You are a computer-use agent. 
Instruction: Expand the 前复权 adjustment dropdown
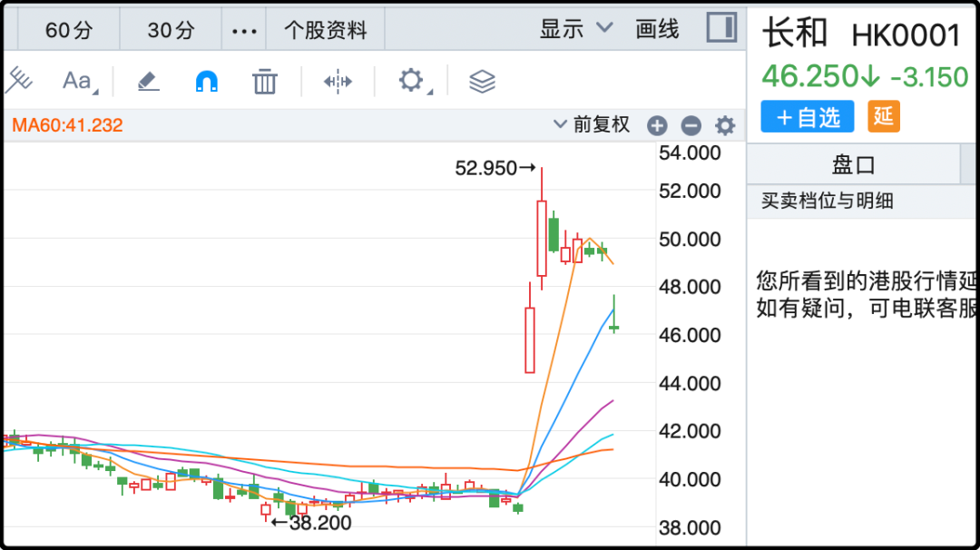[593, 125]
